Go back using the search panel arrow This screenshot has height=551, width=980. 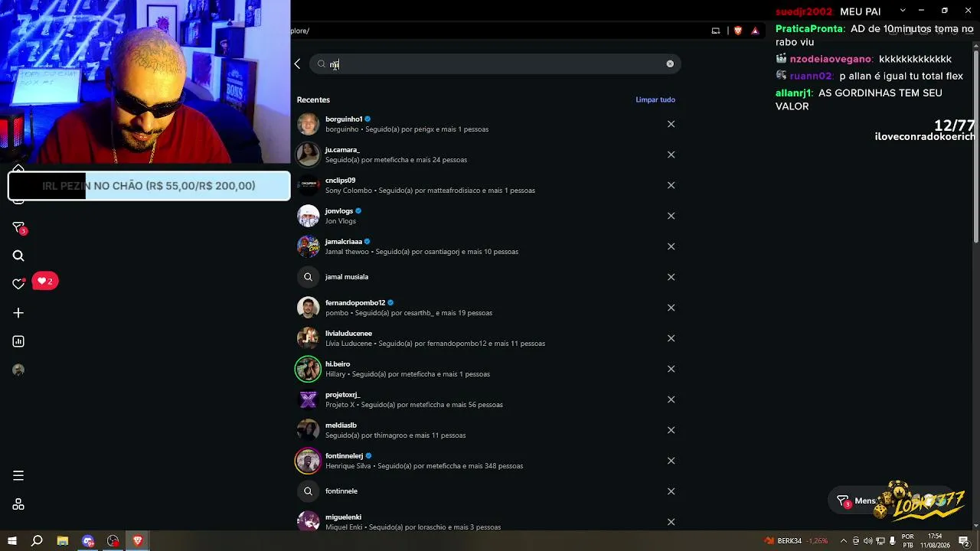298,64
